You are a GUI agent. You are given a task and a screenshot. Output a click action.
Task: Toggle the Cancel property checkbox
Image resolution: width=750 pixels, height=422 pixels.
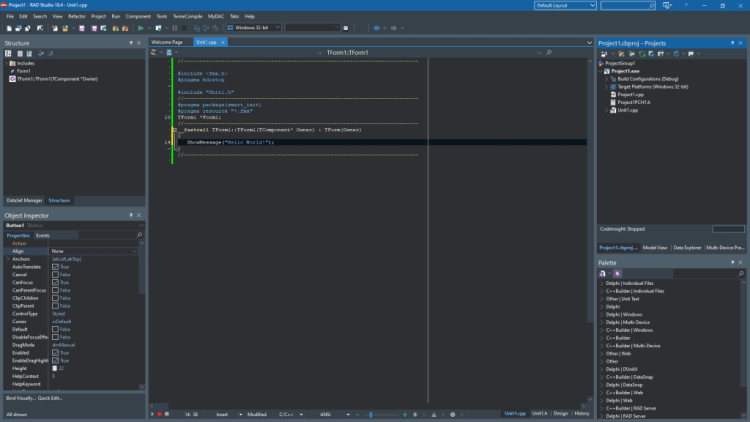[x=55, y=275]
